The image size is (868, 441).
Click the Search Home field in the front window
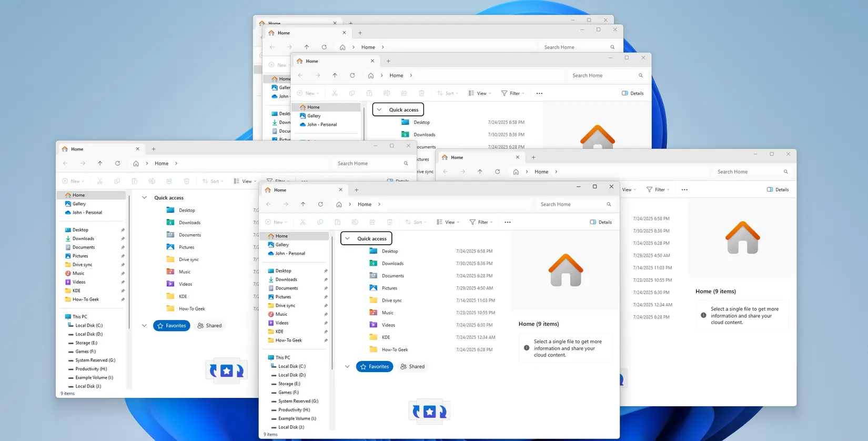coord(575,204)
